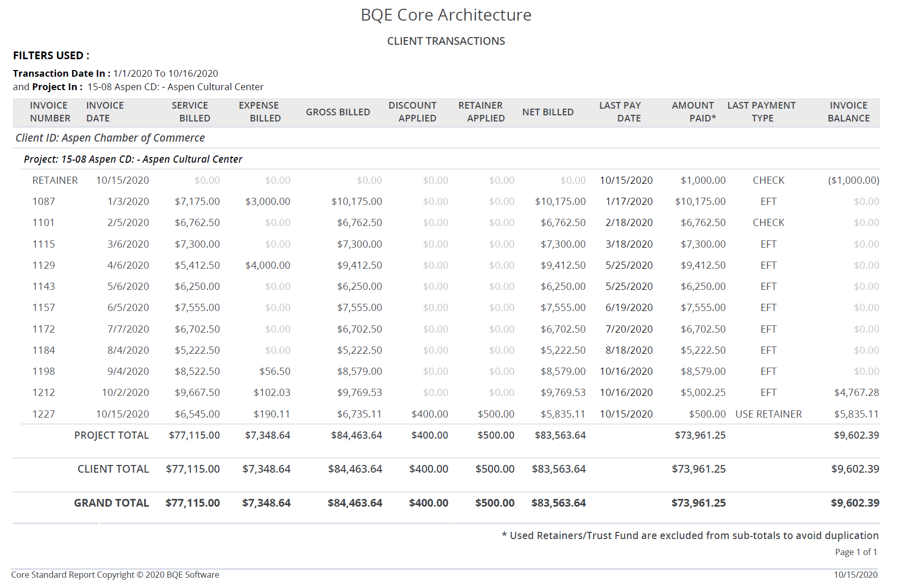
Task: Click the ($1,000.00) invoice balance
Action: click(x=853, y=181)
